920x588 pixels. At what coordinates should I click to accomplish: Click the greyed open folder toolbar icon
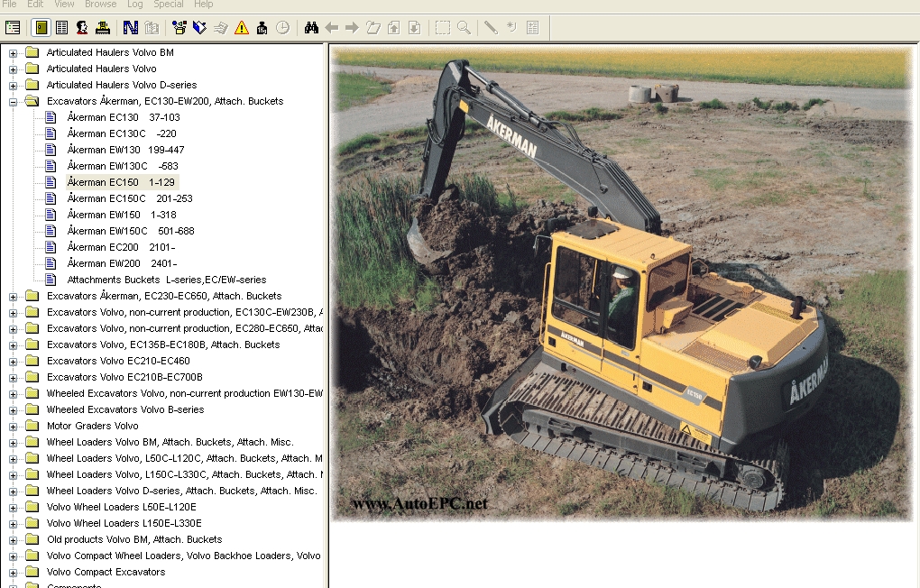point(373,28)
